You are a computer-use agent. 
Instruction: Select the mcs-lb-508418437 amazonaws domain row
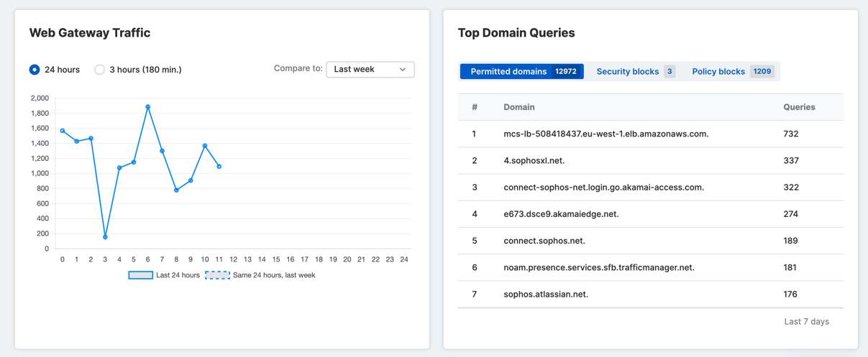pyautogui.click(x=606, y=134)
